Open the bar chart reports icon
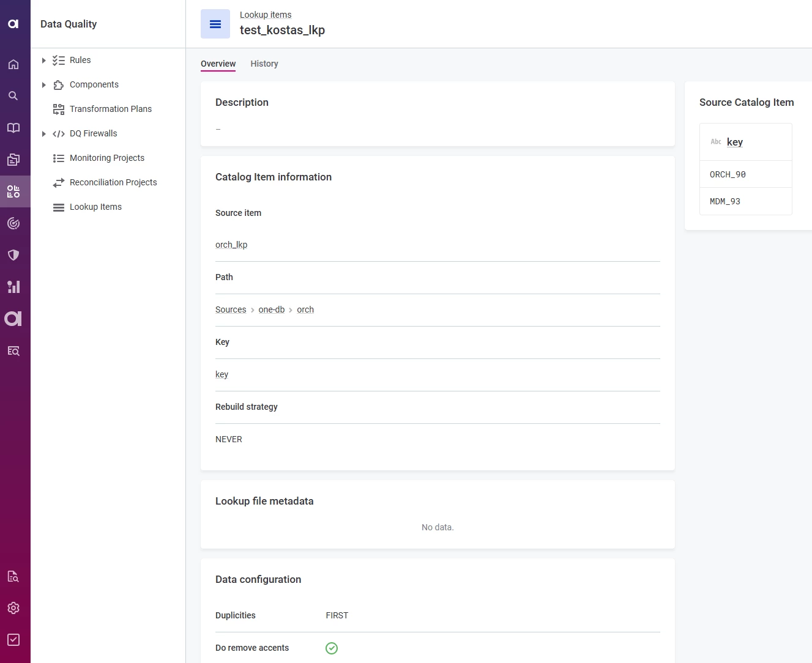This screenshot has height=663, width=812. pyautogui.click(x=13, y=287)
